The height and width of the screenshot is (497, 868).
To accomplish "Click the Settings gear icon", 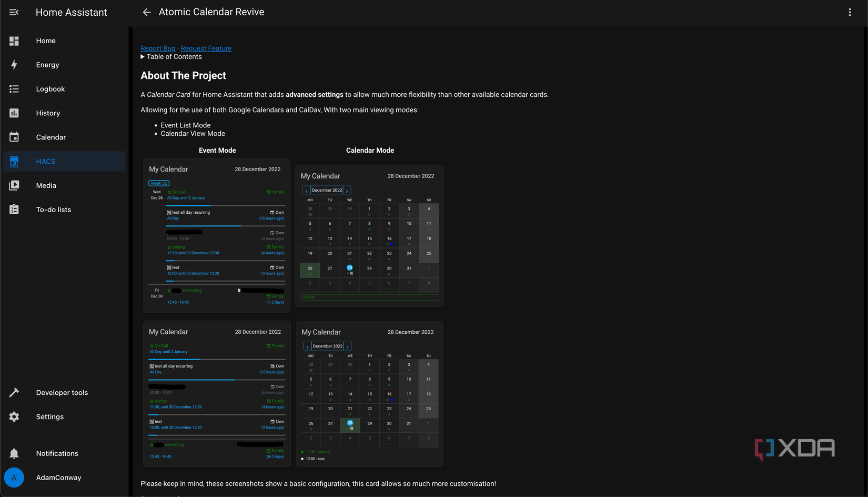I will pyautogui.click(x=14, y=417).
